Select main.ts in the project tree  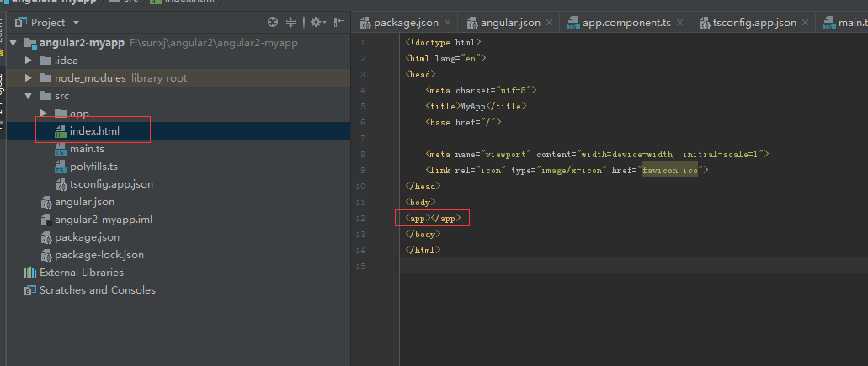tap(87, 149)
